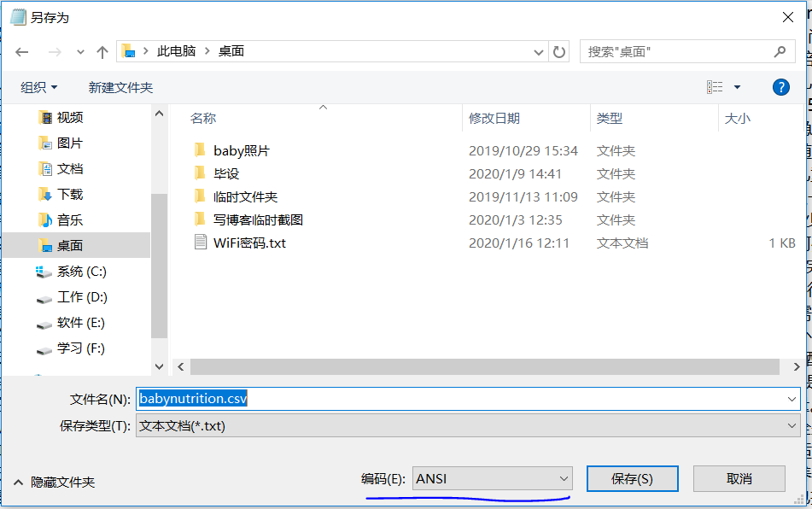
Task: Open help with the question mark
Action: click(x=781, y=87)
